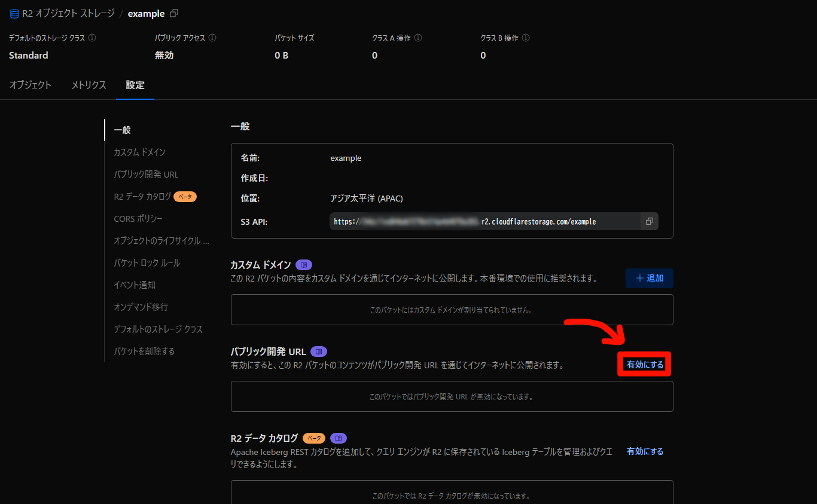The image size is (817, 504).
Task: Open info icon beside クラス B 操作
Action: (x=526, y=38)
